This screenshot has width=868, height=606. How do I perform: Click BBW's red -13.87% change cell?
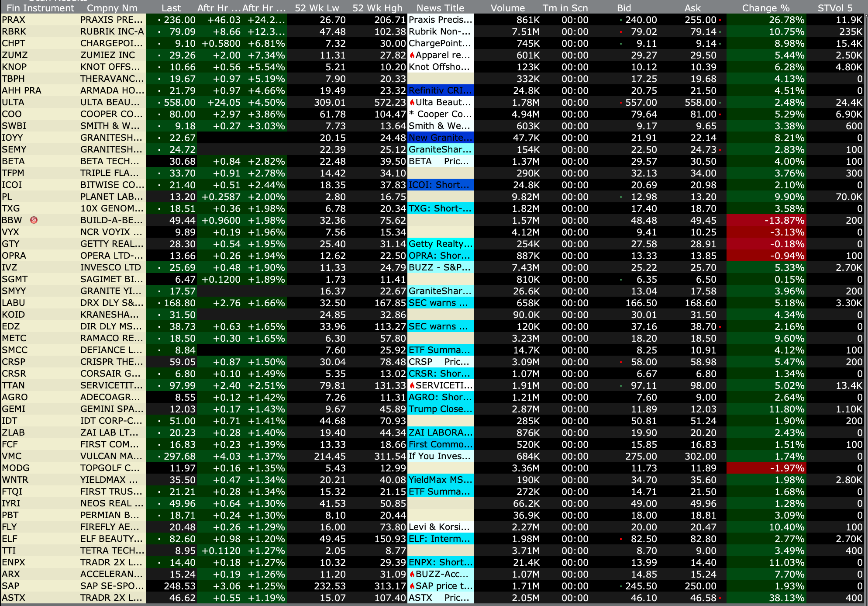(766, 220)
